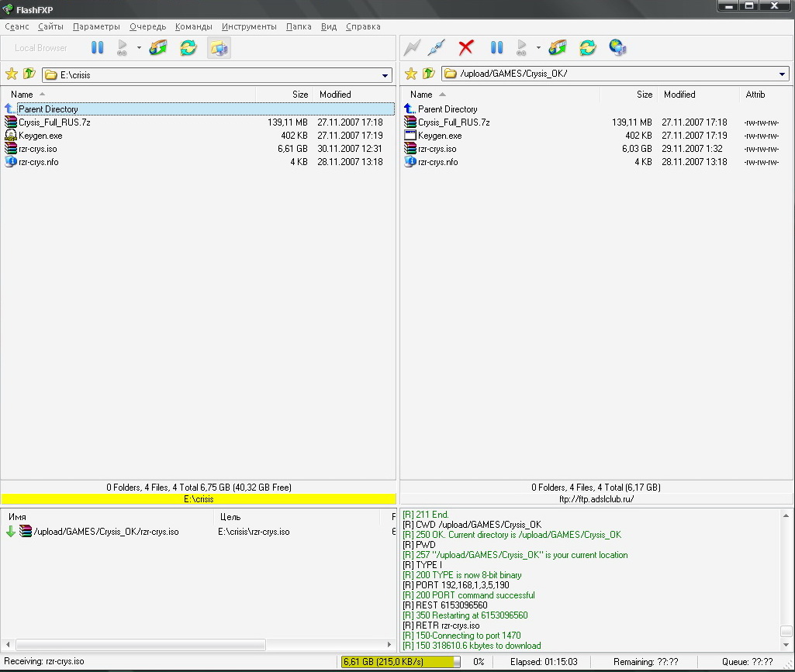Sort remote files by the Size column
The height and width of the screenshot is (672, 795).
coord(629,95)
